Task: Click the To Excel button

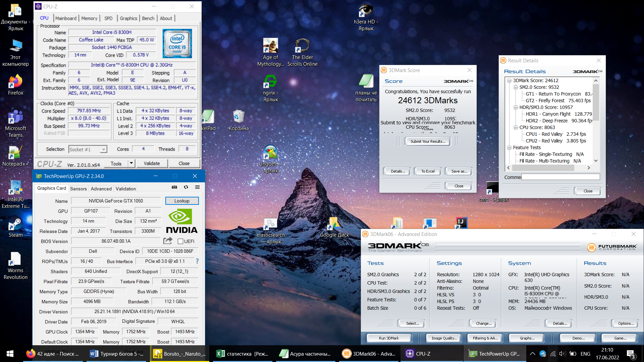Action: click(x=428, y=171)
